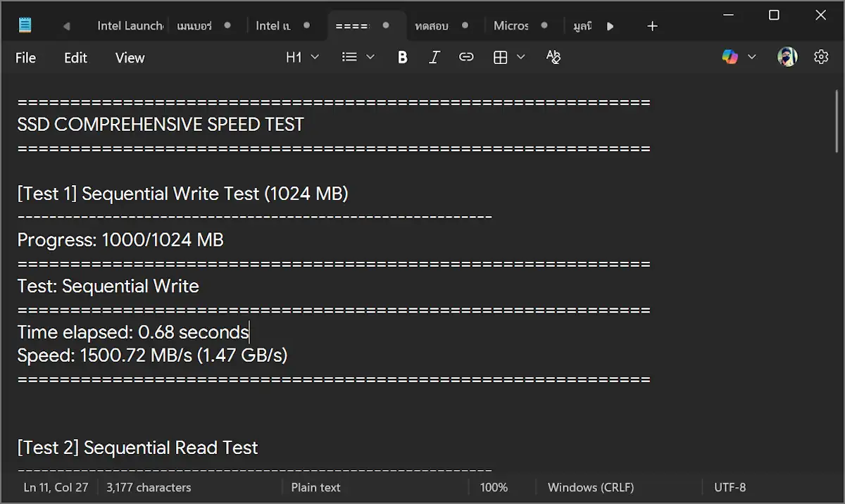Open the File menu
This screenshot has width=845, height=504.
(25, 58)
